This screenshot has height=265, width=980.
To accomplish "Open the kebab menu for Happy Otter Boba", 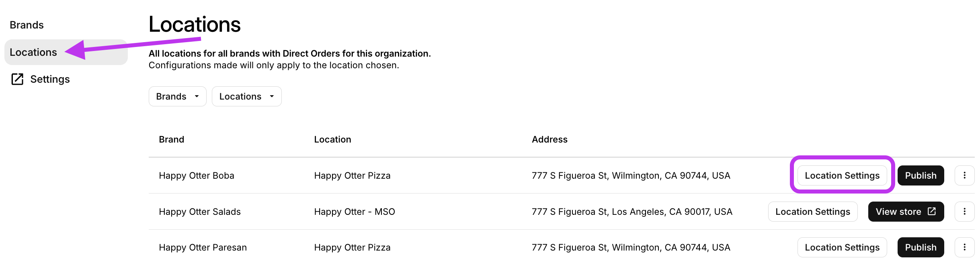I will (965, 175).
